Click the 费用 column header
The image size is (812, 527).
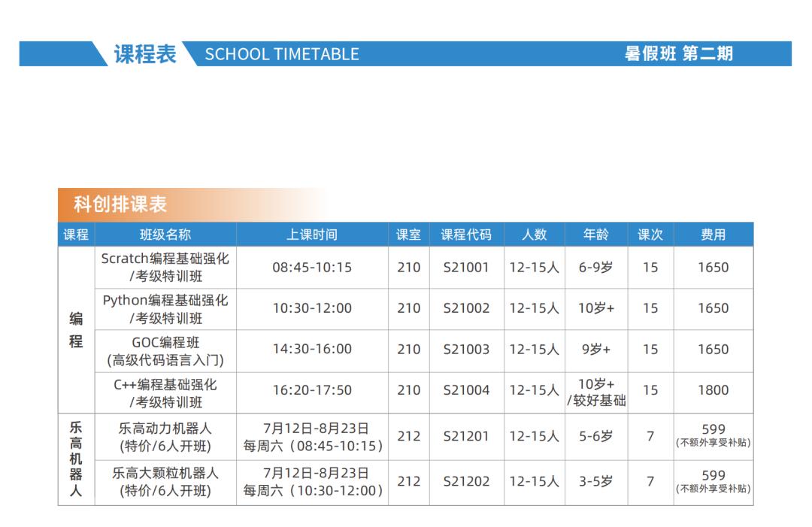click(713, 235)
